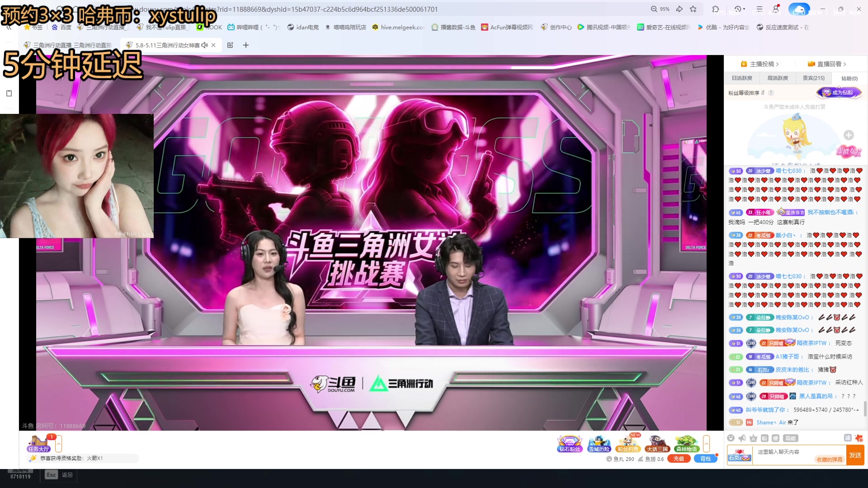Switch to 周活跃度 tab
The height and width of the screenshot is (488, 868).
778,78
